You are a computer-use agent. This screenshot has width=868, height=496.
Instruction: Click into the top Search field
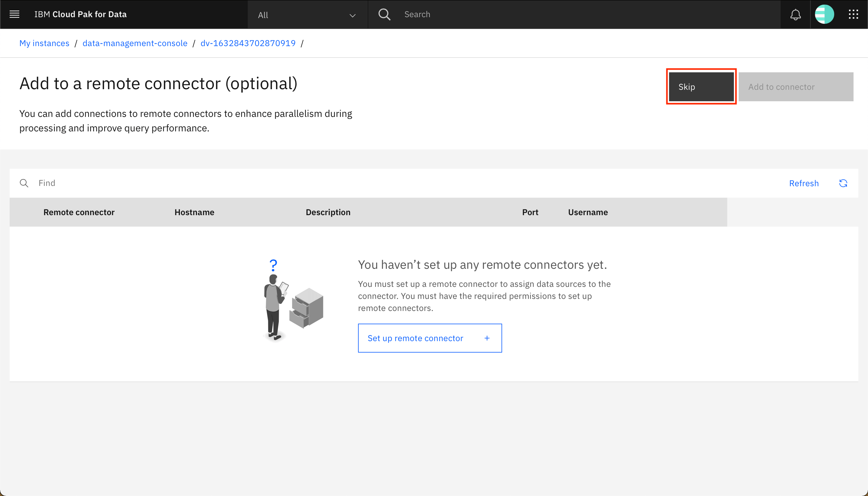(579, 14)
